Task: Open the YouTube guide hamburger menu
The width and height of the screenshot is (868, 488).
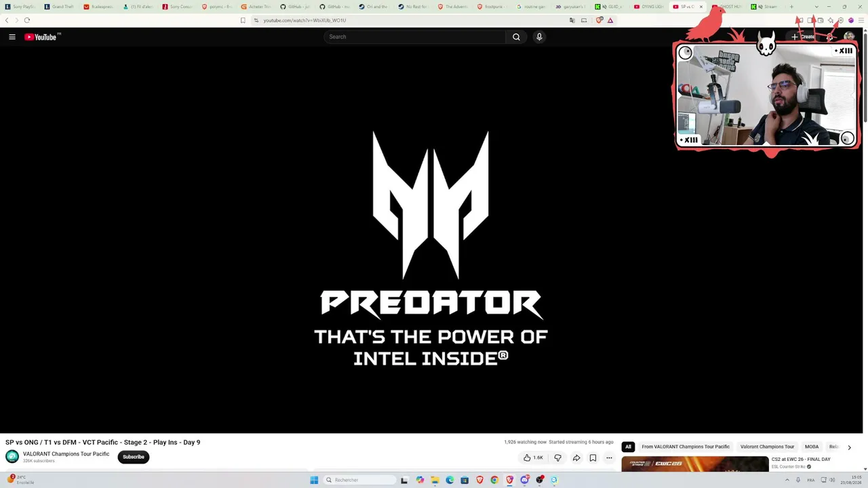Action: pos(12,37)
